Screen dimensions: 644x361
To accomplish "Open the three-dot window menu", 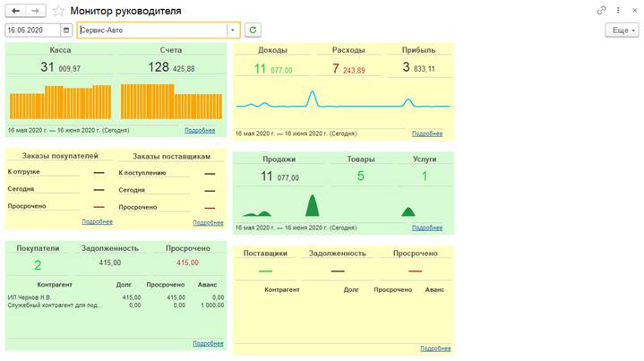I will [618, 11].
